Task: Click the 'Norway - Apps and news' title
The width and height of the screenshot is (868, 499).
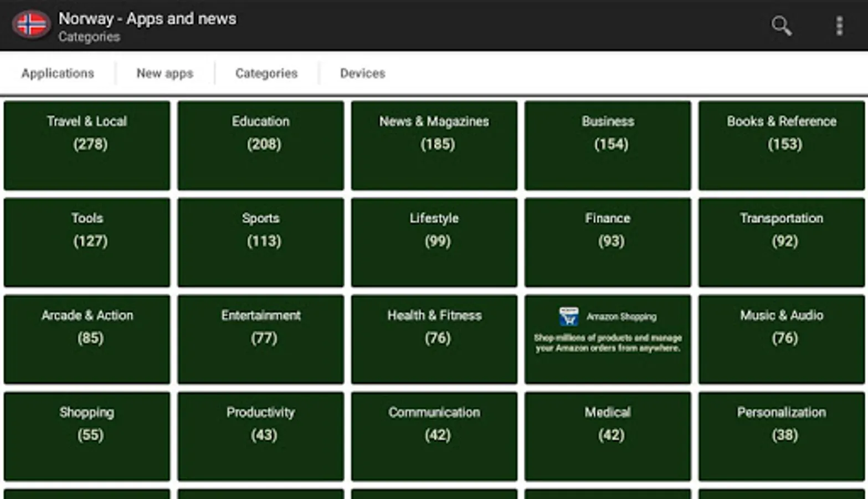Action: pyautogui.click(x=147, y=19)
